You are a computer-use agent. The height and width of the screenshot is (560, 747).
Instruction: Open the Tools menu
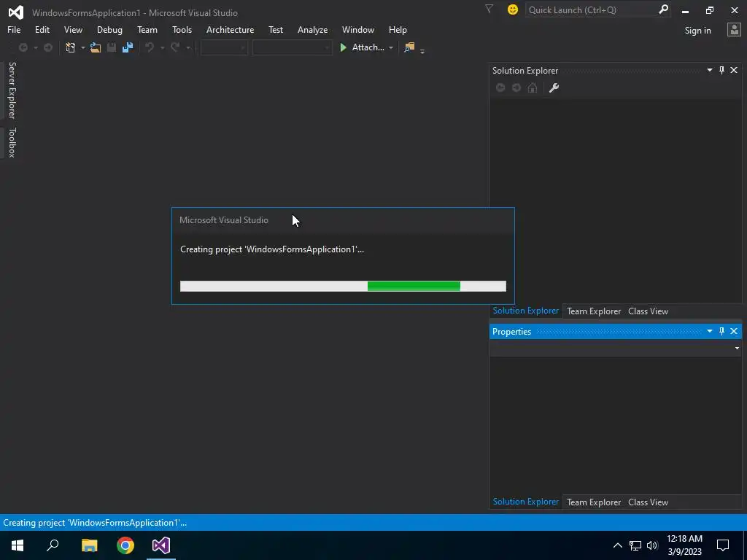[182, 29]
